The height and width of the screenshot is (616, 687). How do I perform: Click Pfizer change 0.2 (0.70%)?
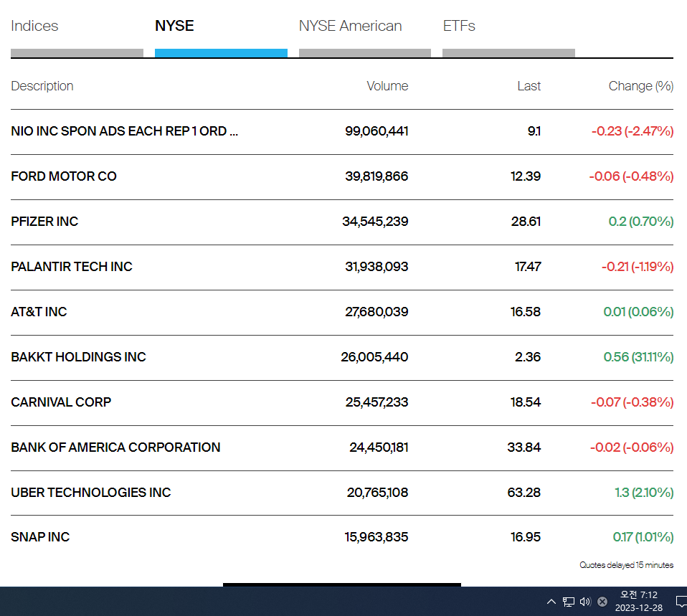[x=641, y=222]
